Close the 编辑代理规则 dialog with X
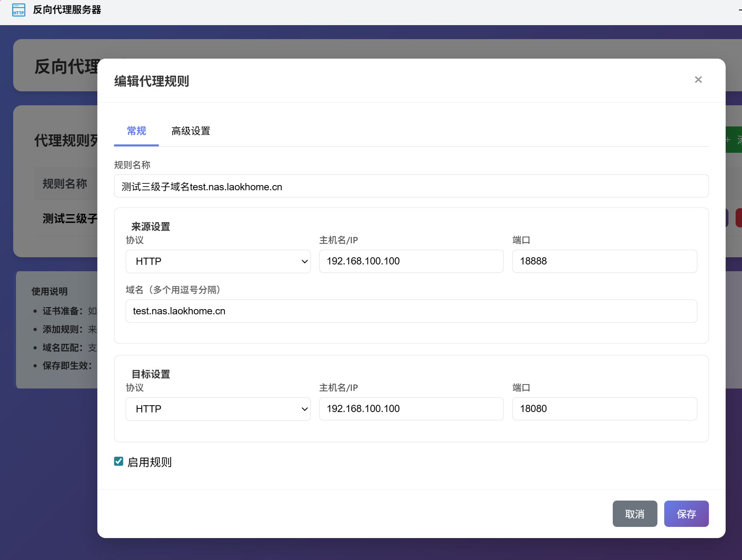The image size is (742, 560). pyautogui.click(x=698, y=80)
